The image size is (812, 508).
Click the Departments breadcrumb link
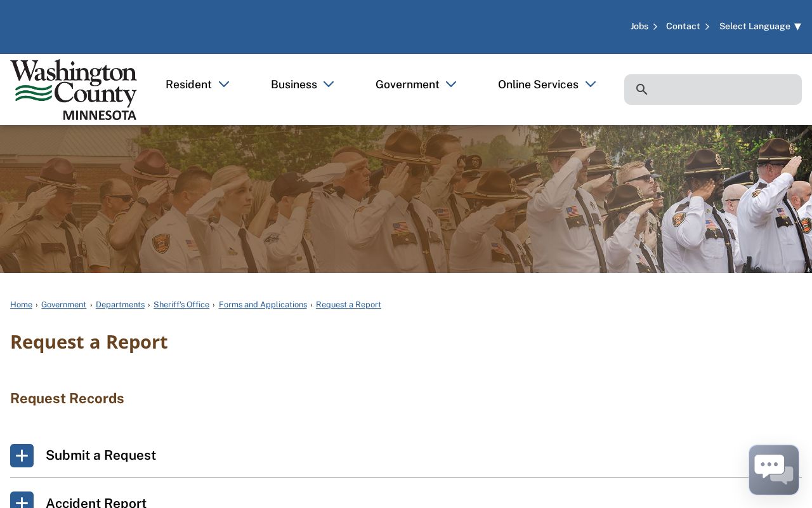pyautogui.click(x=120, y=305)
